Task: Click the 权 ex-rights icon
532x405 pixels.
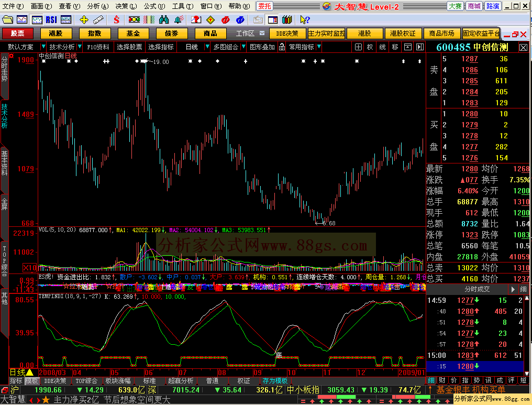Action: [x=370, y=47]
